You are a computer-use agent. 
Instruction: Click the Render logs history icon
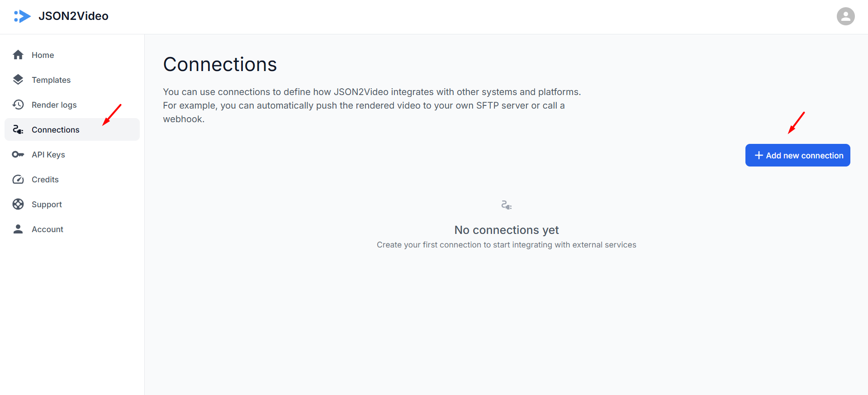tap(18, 105)
